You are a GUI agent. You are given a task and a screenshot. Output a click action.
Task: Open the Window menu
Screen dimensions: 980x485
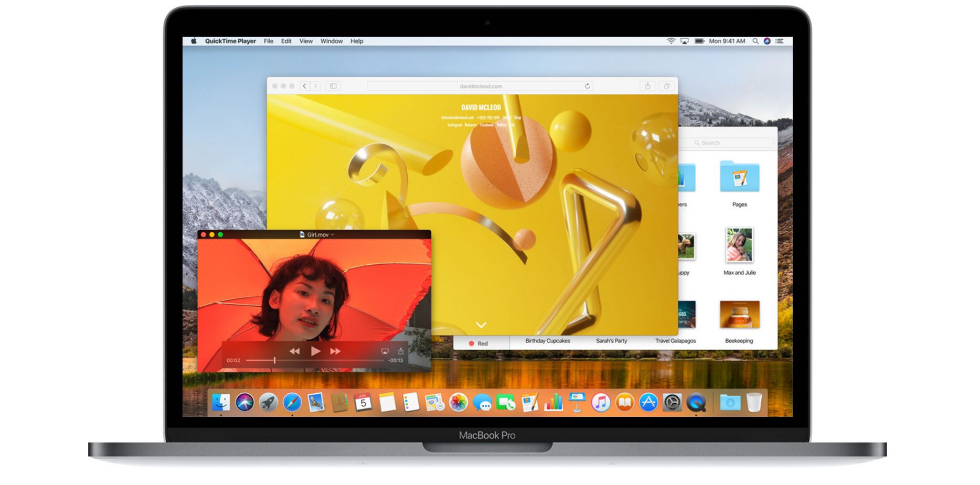point(332,41)
